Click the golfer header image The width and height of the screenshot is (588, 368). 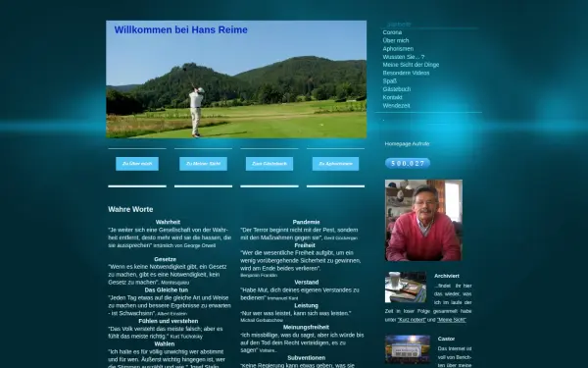coord(236,79)
